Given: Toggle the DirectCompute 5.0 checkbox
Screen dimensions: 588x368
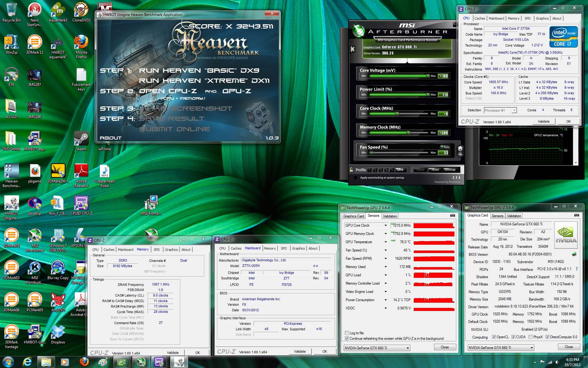Looking at the screenshot, I should pyautogui.click(x=547, y=337).
